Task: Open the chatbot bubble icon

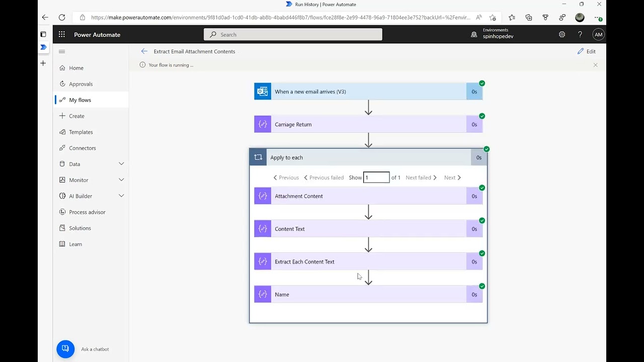Action: (65, 349)
